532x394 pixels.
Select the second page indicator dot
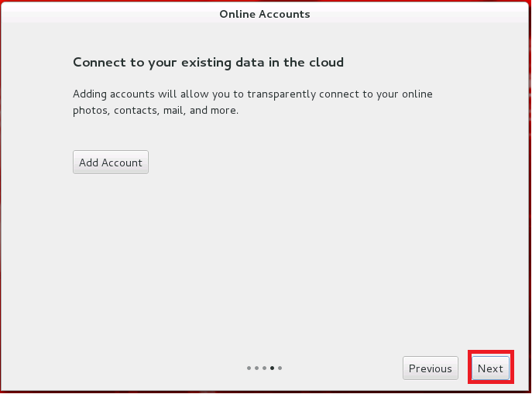tap(256, 368)
